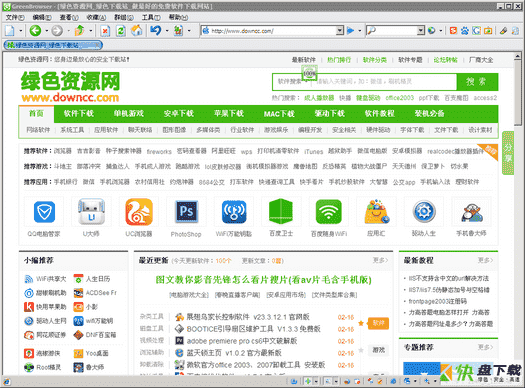Focus the website keyword search input
The width and height of the screenshot is (525, 388).
(x=385, y=81)
